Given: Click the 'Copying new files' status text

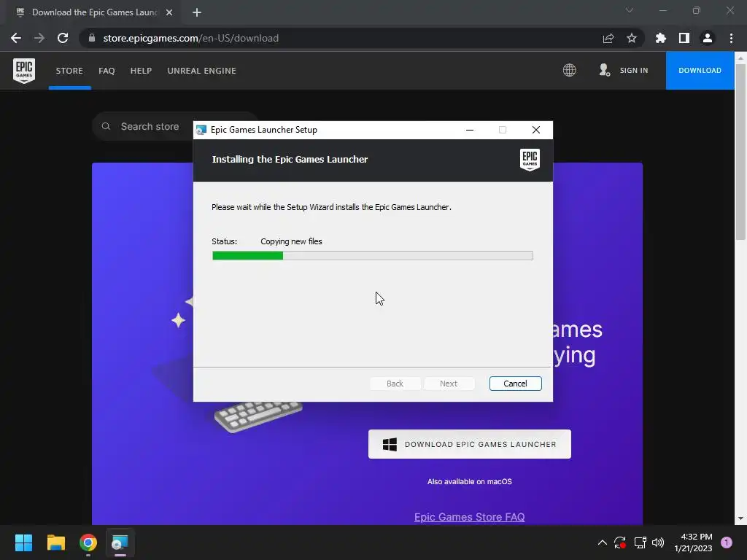Looking at the screenshot, I should click(291, 241).
